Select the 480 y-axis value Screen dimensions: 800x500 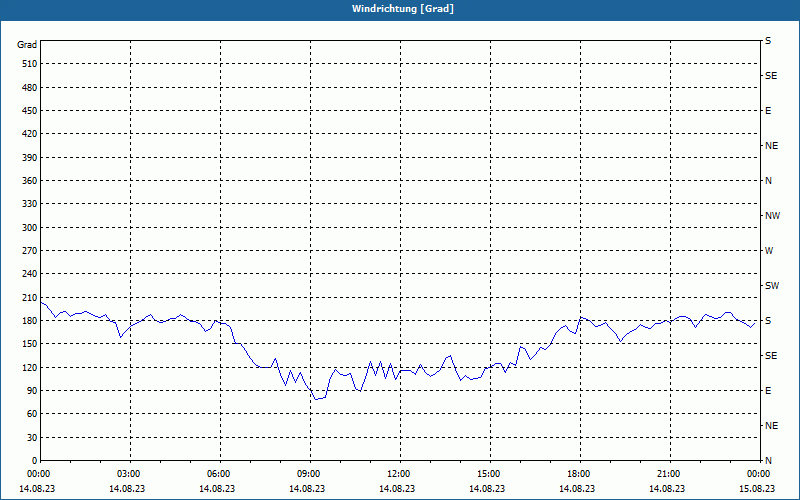coord(30,88)
